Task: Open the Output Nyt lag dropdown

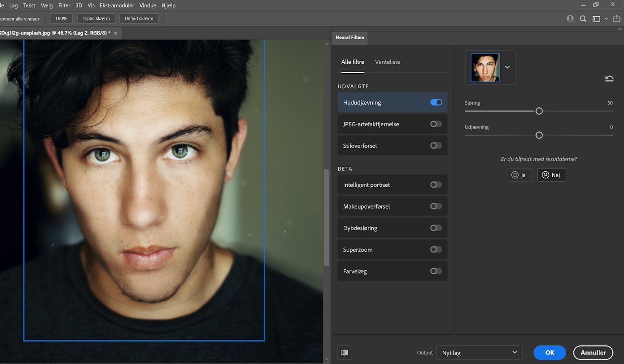Action: [479, 353]
